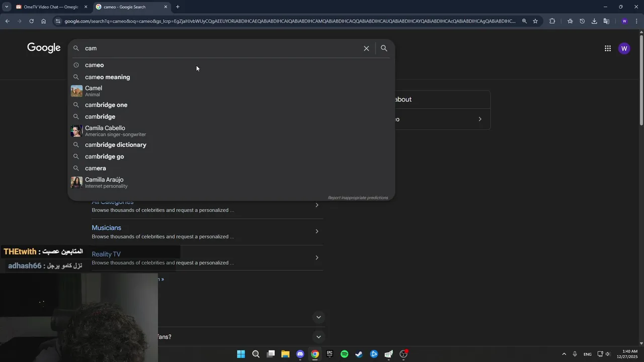
Task: Reload the page
Action: [31, 21]
